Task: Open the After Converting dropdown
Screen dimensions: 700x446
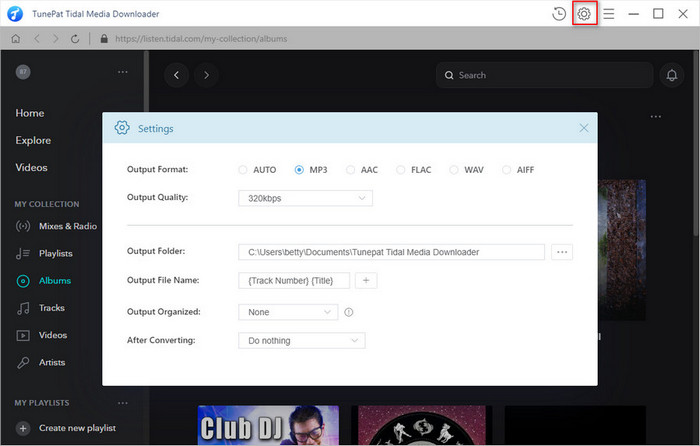Action: (x=302, y=341)
